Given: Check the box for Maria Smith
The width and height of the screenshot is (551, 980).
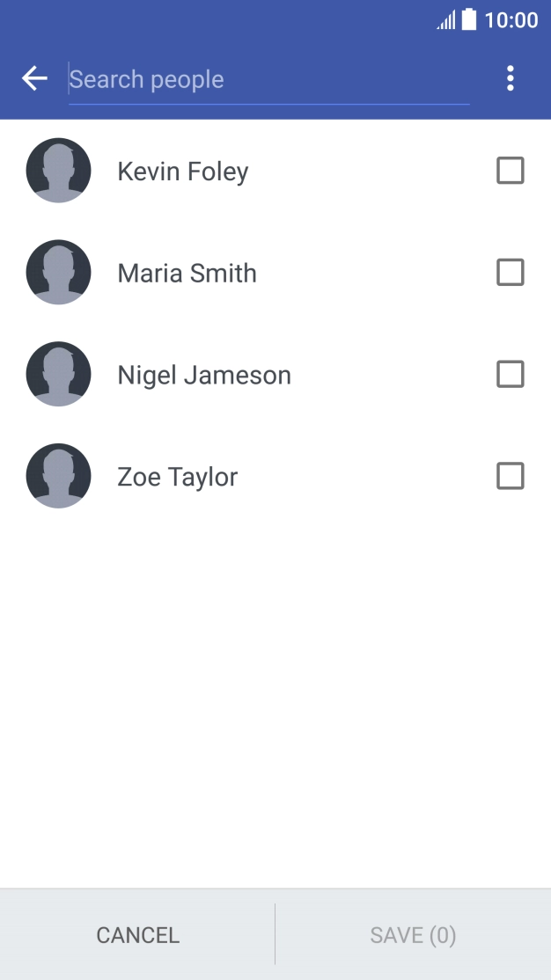Looking at the screenshot, I should coord(511,273).
